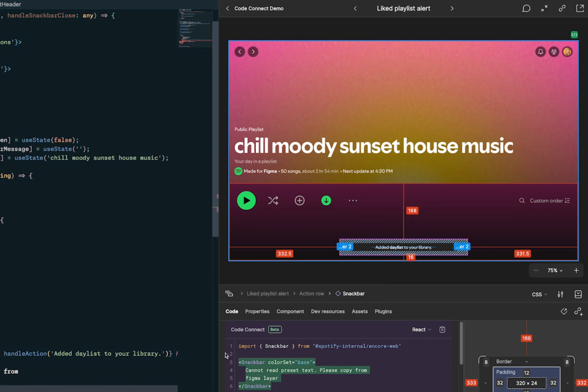Toggle the green Dev Mode code badge on canvas

coord(573,34)
